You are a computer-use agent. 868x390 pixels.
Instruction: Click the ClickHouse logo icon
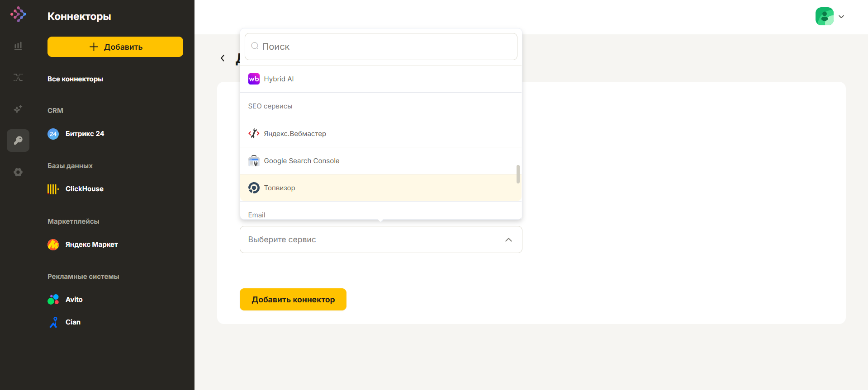click(x=53, y=189)
